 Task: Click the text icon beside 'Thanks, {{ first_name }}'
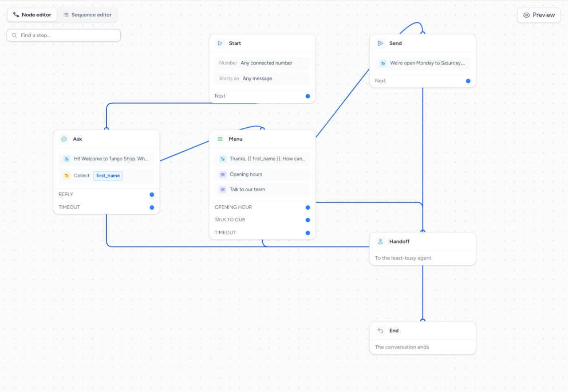223,159
